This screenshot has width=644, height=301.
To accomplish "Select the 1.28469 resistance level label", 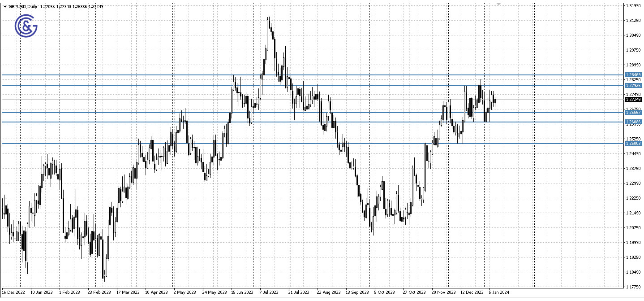I will (x=633, y=75).
